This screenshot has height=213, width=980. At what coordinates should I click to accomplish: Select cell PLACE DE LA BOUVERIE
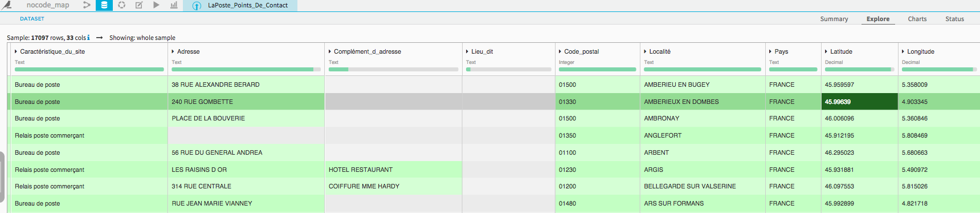click(x=246, y=118)
